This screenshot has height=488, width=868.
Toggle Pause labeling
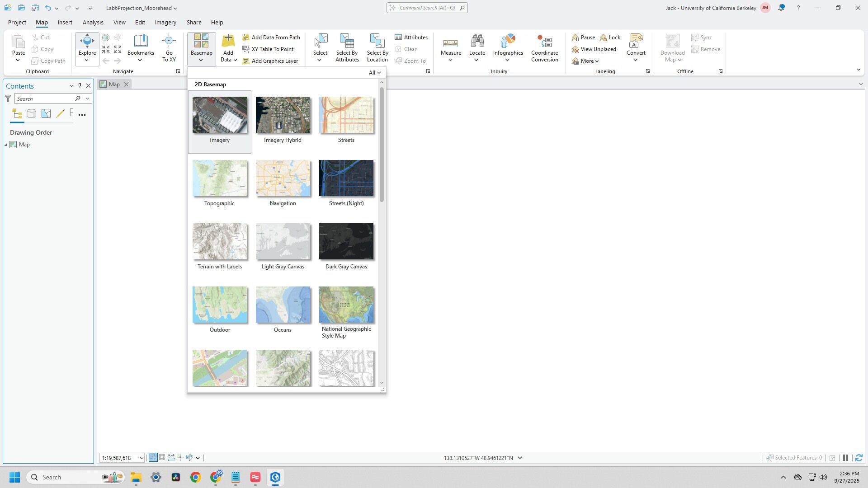point(583,38)
